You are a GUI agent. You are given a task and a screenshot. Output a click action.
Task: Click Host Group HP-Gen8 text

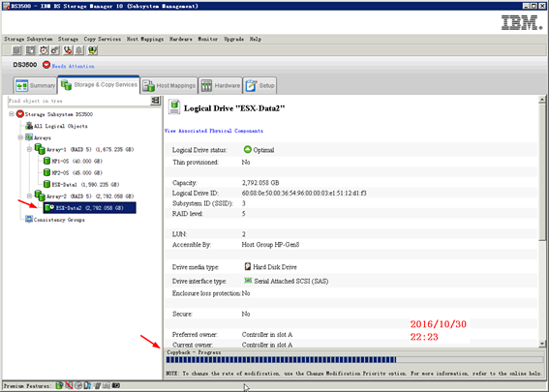pyautogui.click(x=270, y=244)
